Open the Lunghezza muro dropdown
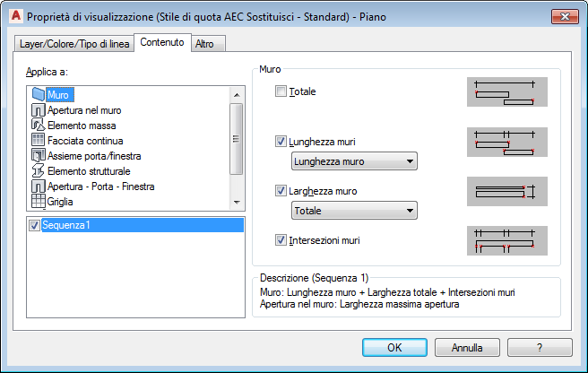 click(x=354, y=161)
